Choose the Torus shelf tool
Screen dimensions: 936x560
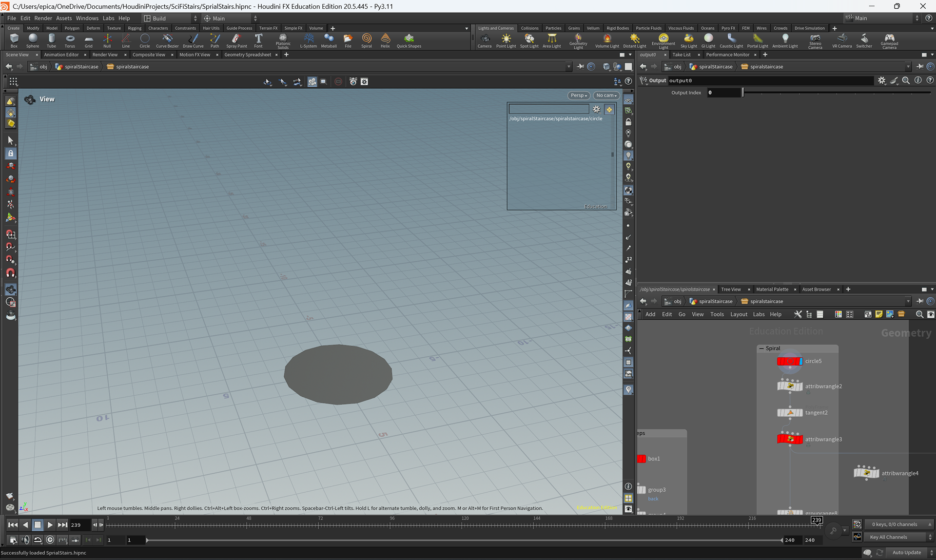[70, 40]
